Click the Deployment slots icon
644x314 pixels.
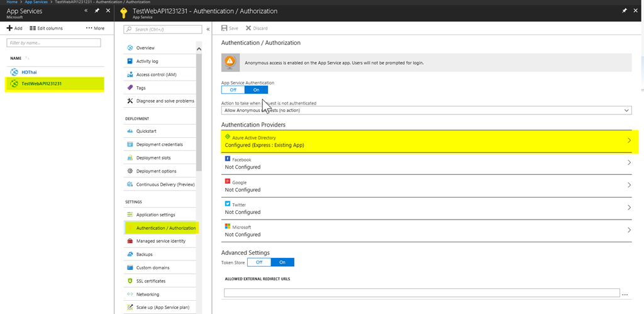tap(130, 158)
